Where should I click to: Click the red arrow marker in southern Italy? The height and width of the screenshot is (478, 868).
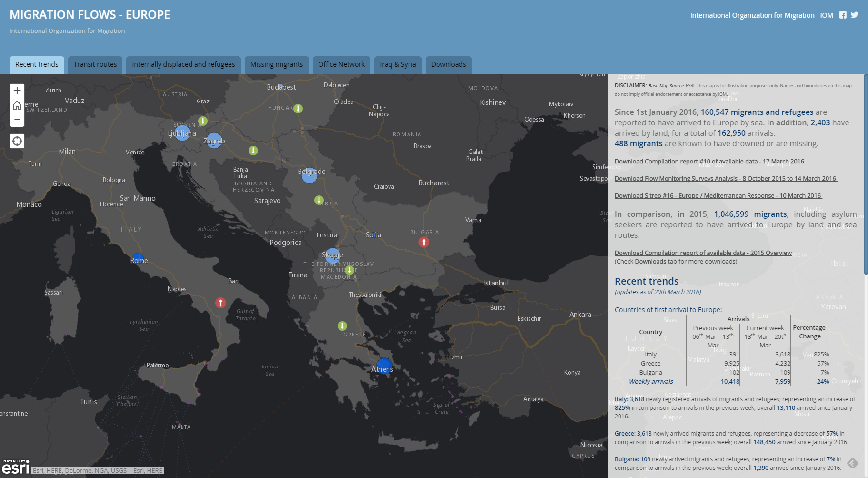pyautogui.click(x=220, y=303)
